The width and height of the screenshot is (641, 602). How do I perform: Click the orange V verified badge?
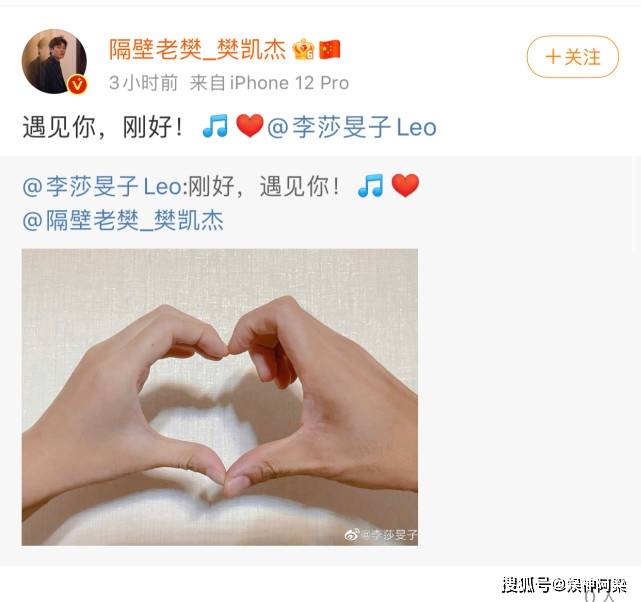pyautogui.click(x=77, y=85)
